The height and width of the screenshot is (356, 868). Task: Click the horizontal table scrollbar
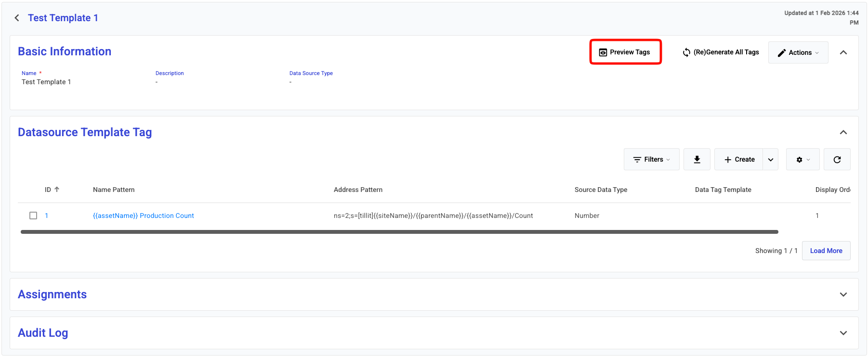[x=399, y=232]
